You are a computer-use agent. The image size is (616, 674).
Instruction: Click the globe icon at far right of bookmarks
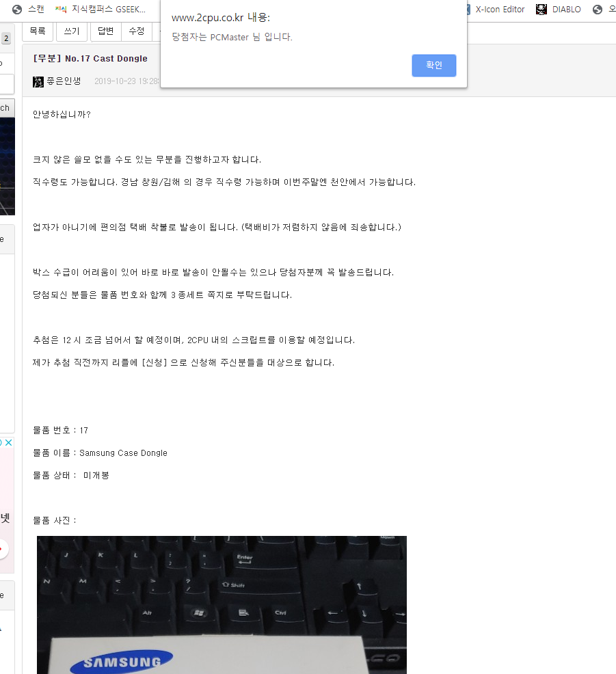598,9
